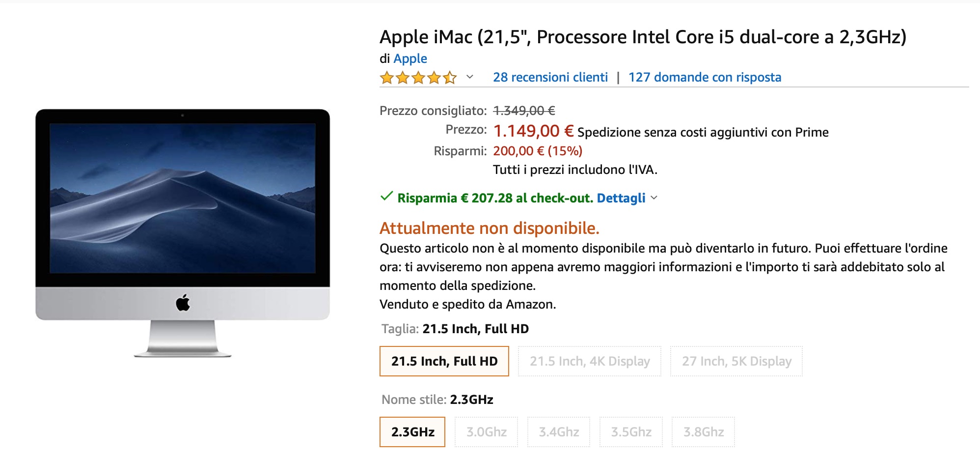Select the 2.3GHz style option
Viewport: 980px width, 457px height.
[412, 432]
